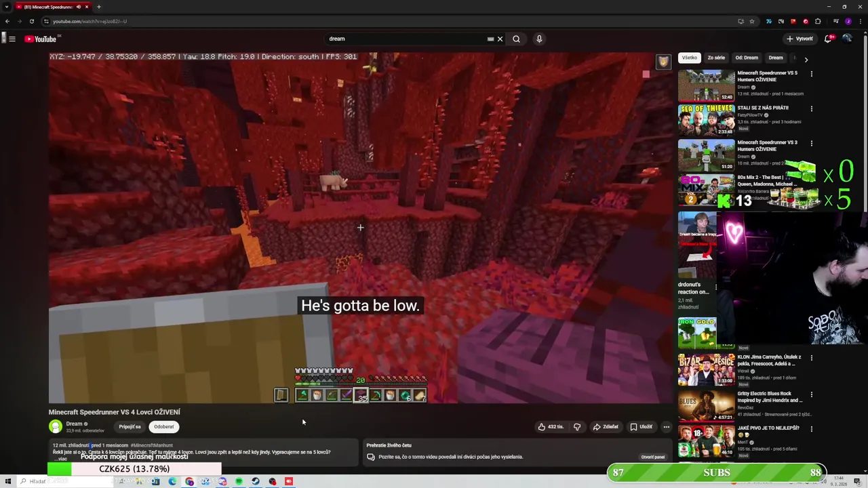868x488 pixels.
Task: Bookmark this page with the star
Action: point(752,21)
